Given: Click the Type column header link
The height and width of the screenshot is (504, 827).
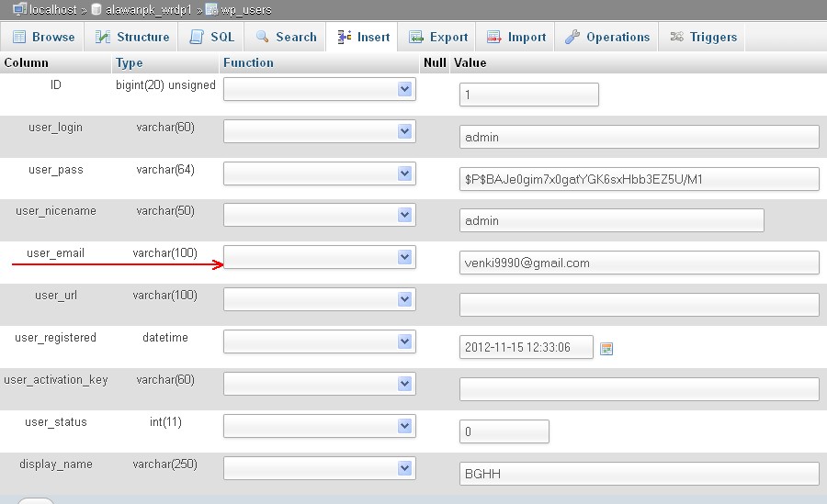Looking at the screenshot, I should (x=130, y=62).
